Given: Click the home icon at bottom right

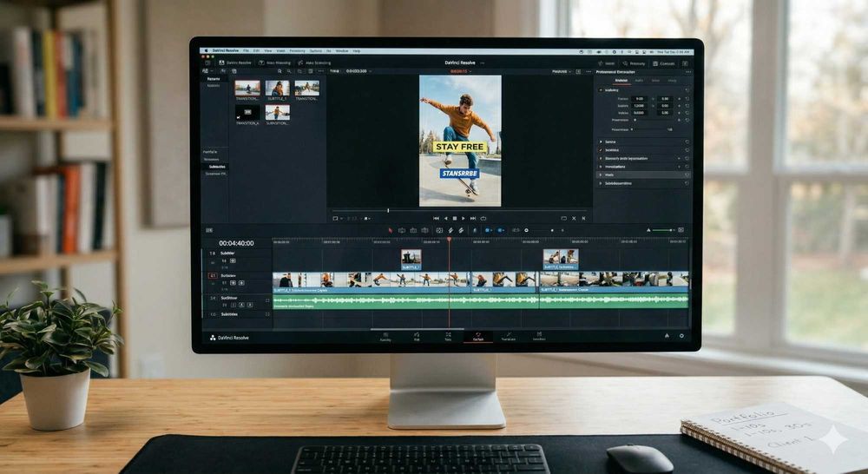Looking at the screenshot, I should (x=667, y=336).
